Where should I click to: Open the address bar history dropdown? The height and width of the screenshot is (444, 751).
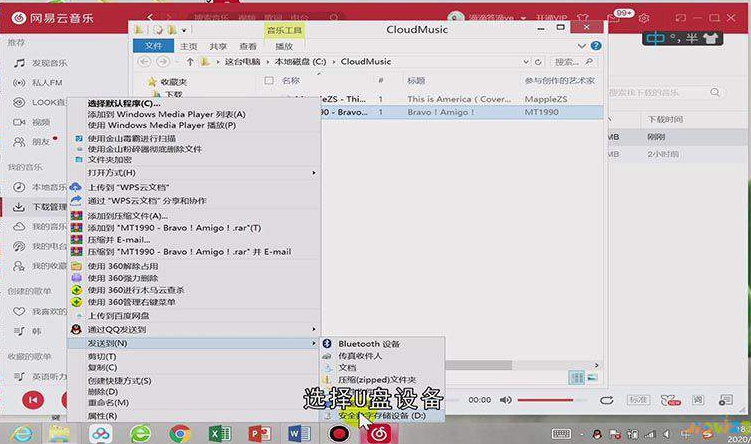pos(526,62)
